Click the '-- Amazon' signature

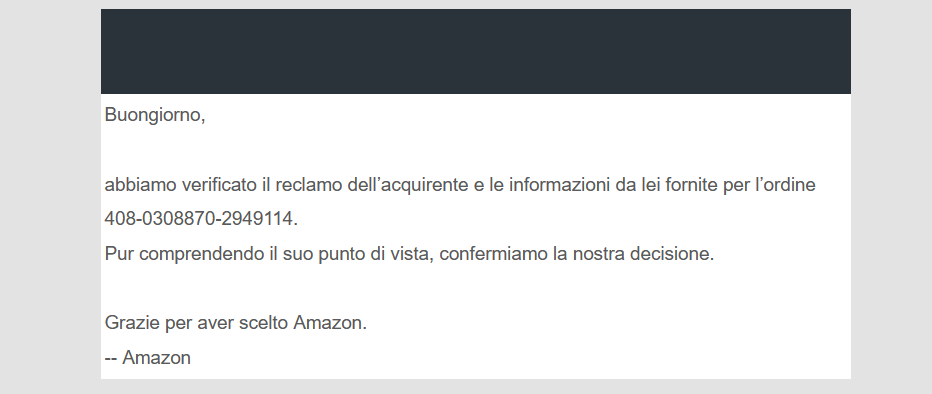pyautogui.click(x=147, y=358)
